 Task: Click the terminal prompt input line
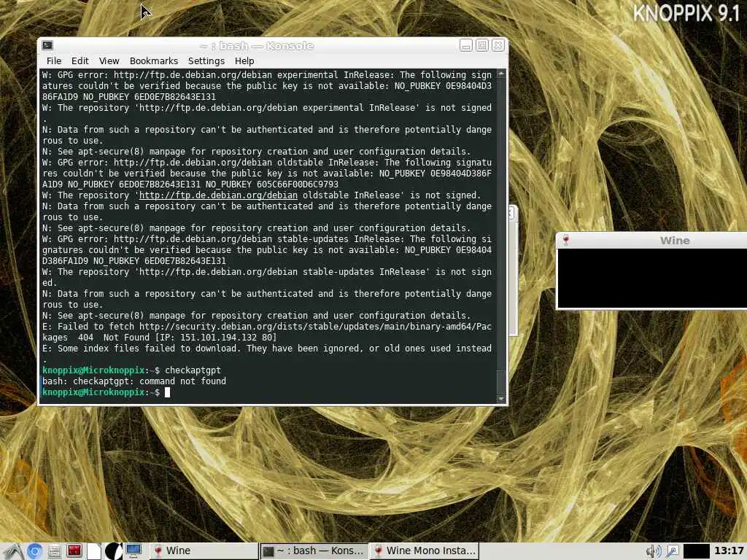tap(267, 392)
